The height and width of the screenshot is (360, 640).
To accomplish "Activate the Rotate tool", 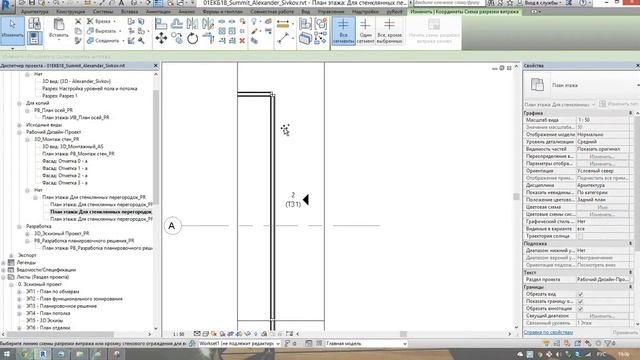I will click(x=193, y=39).
